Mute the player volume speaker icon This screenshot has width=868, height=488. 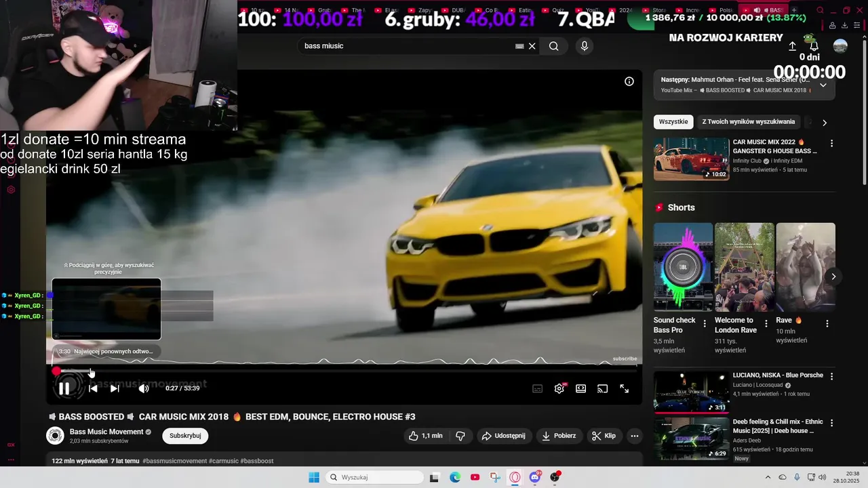pos(144,388)
